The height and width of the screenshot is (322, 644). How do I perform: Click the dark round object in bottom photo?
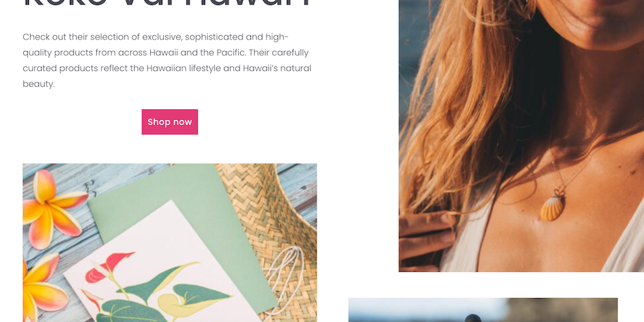[x=472, y=318]
